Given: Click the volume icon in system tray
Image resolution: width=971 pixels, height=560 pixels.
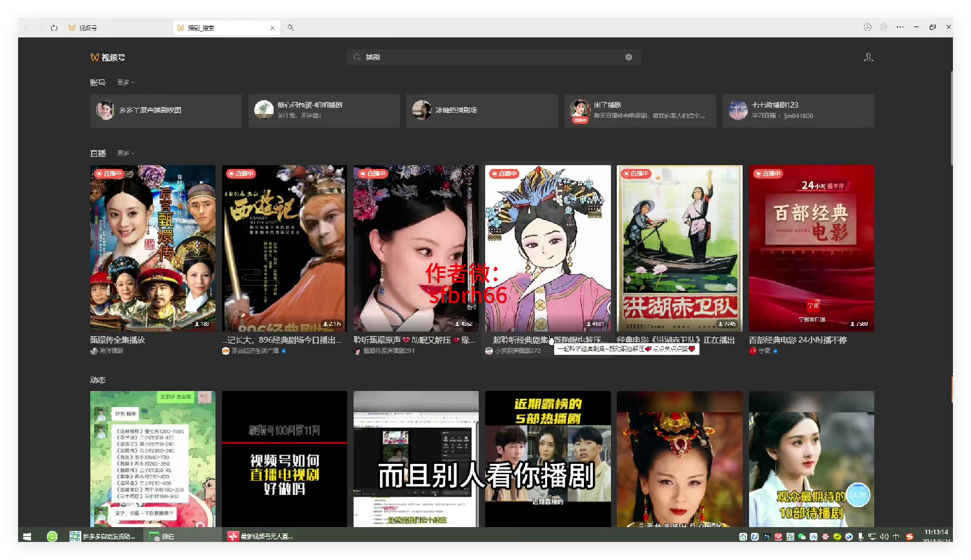Looking at the screenshot, I should [884, 537].
